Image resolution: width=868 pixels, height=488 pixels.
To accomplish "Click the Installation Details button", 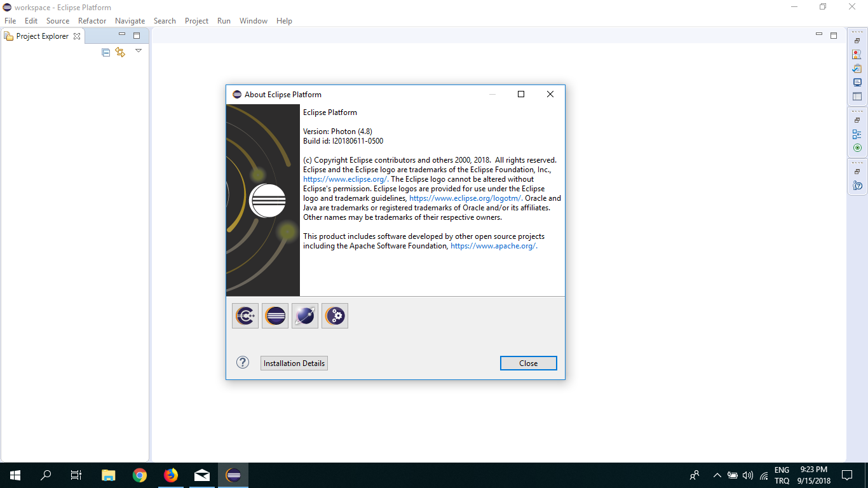I will click(294, 363).
